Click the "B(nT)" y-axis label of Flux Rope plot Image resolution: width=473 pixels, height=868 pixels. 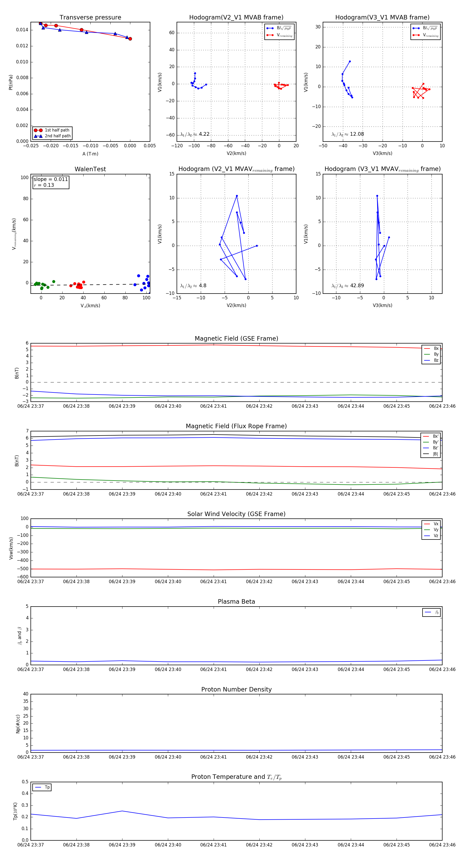17,461
